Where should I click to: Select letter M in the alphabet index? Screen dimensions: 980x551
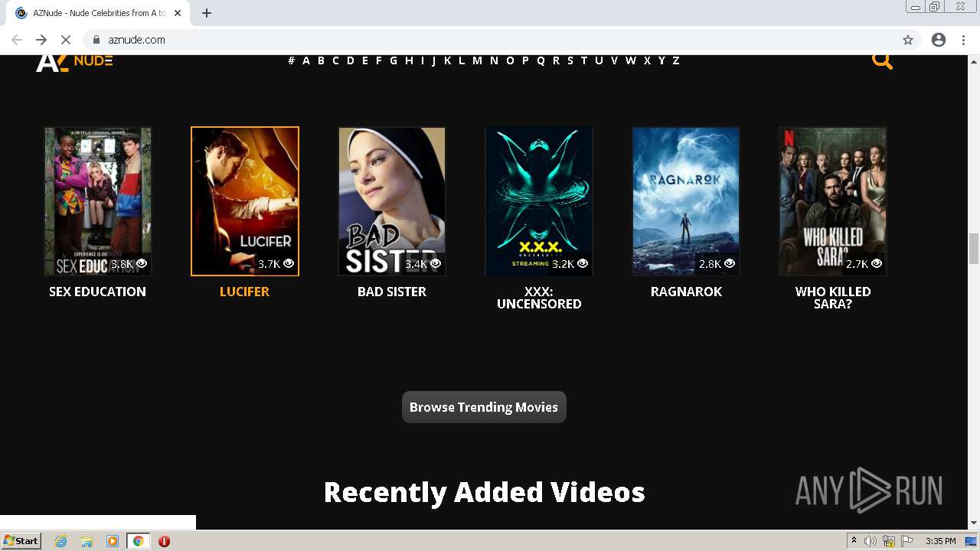pyautogui.click(x=477, y=60)
